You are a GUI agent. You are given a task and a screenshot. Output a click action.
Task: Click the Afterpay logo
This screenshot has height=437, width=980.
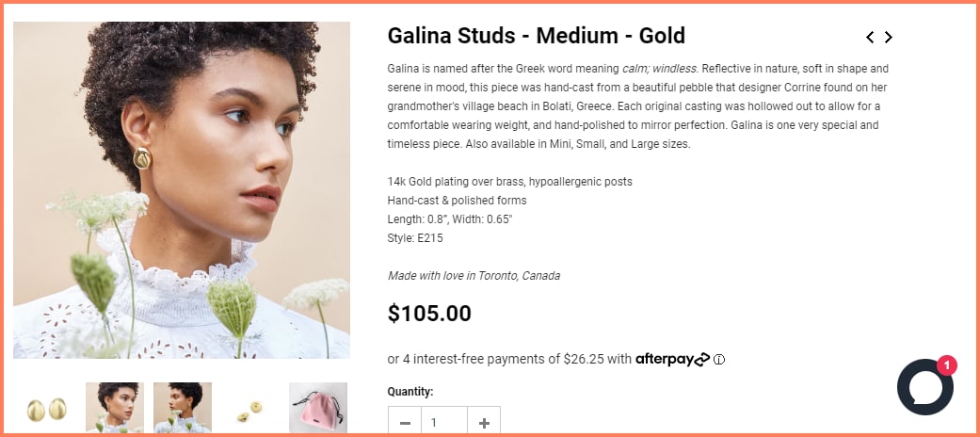pyautogui.click(x=672, y=359)
